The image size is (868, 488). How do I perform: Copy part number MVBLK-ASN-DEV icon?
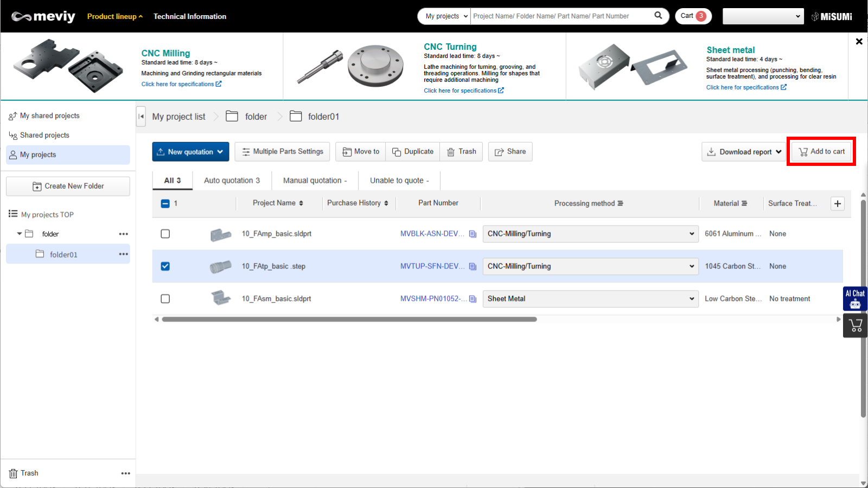473,234
